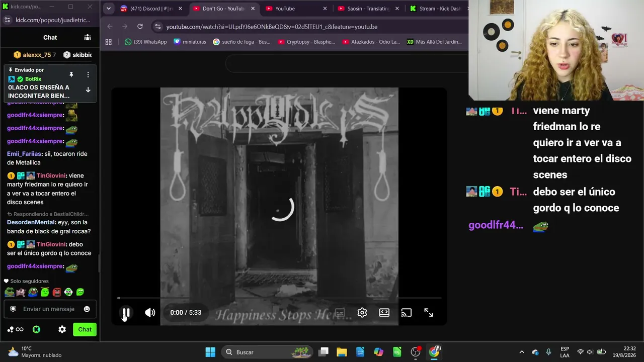Viewport: 644px width, 362px height.
Task: Insert the angry red face quick emote
Action: (x=57, y=292)
